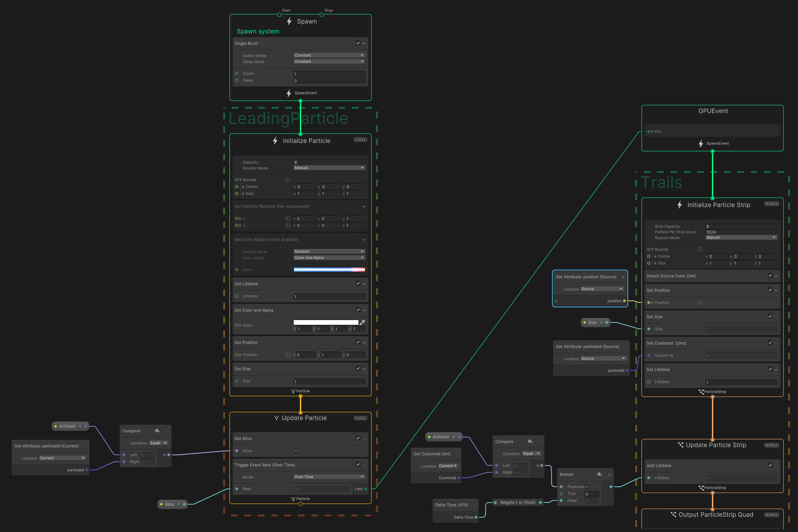This screenshot has width=798, height=532.
Task: Select the ActiveId property pill
Action: (67, 426)
